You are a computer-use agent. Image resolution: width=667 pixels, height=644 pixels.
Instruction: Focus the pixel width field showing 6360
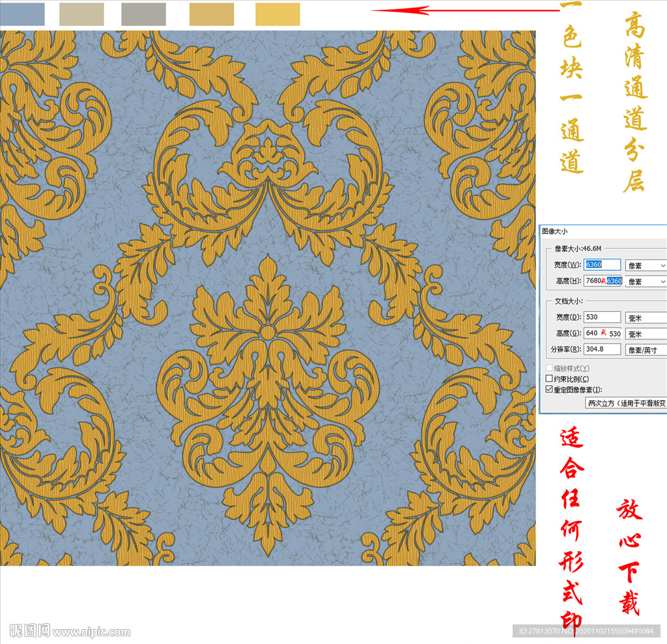602,264
